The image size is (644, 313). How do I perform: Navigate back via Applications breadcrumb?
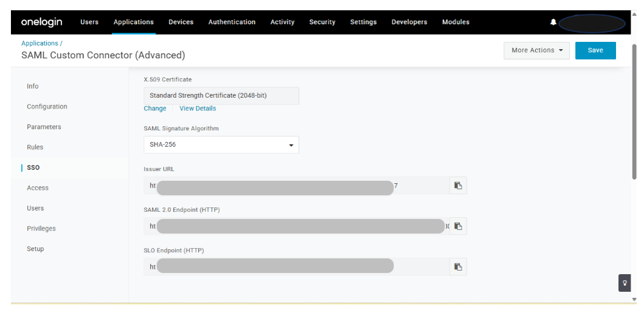tap(40, 44)
